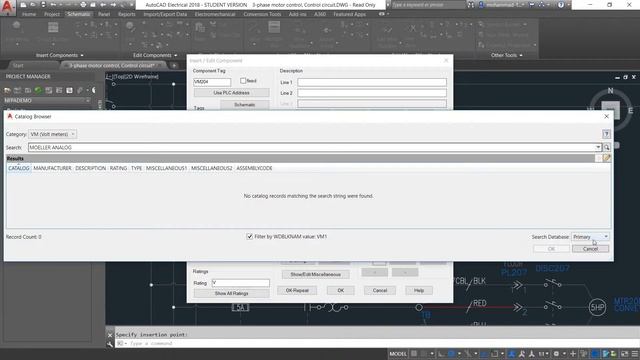Open the Electromechanical ribbon tab

[x=215, y=14]
